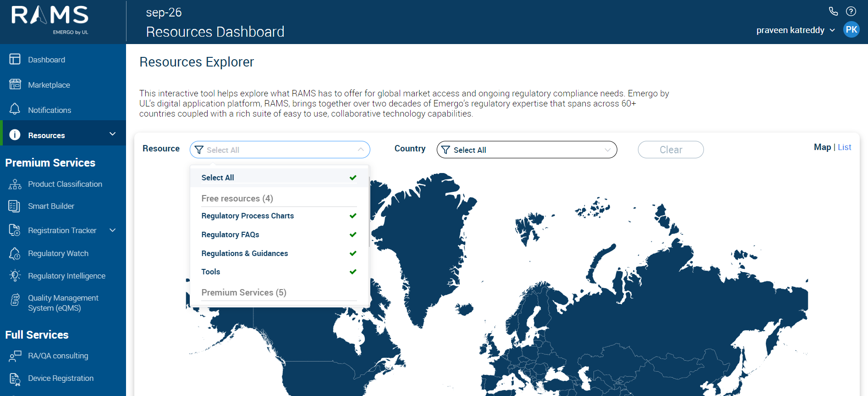868x396 pixels.
Task: Click the Regulatory Intelligence lightbulb icon
Action: (x=15, y=275)
